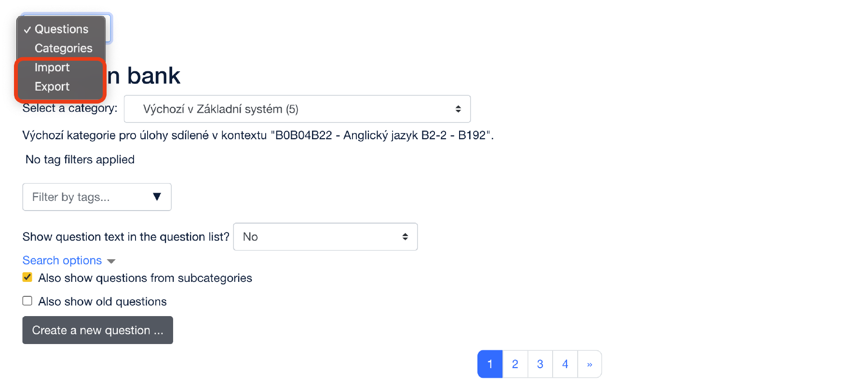Click the Search options caret arrow
Image resolution: width=868 pixels, height=385 pixels.
tap(111, 261)
